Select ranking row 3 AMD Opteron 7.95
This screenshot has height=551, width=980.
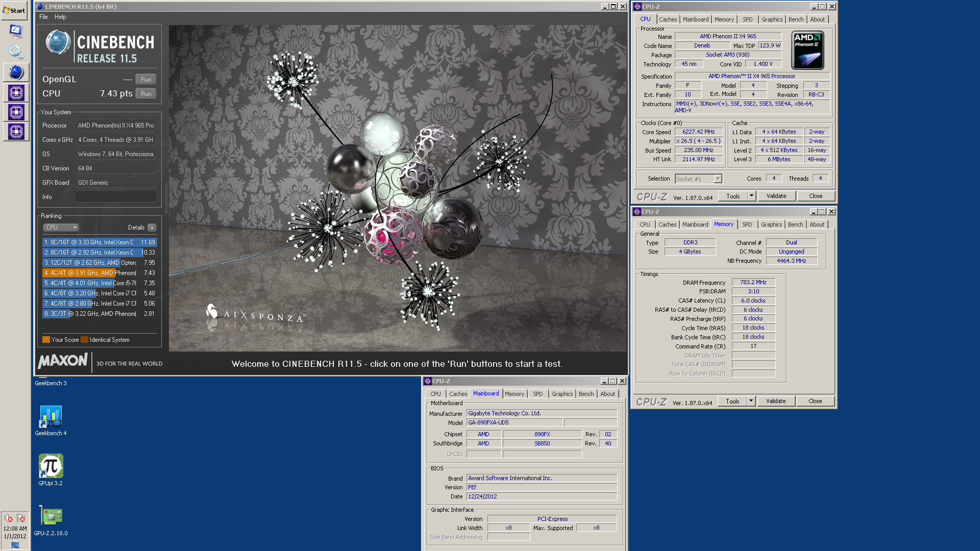(100, 263)
